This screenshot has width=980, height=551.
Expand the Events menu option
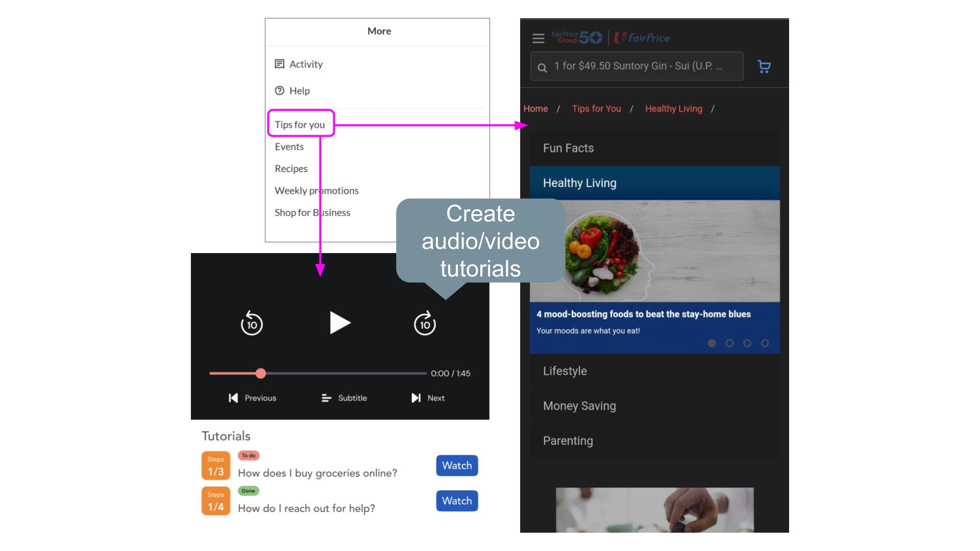[x=289, y=146]
